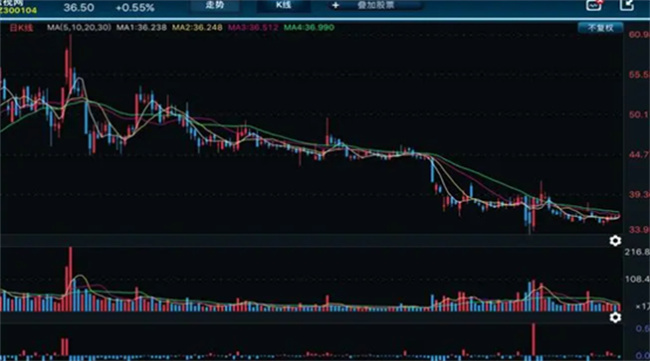Open the 不复权 adjustment dropdown
This screenshot has width=650, height=361.
tap(600, 28)
